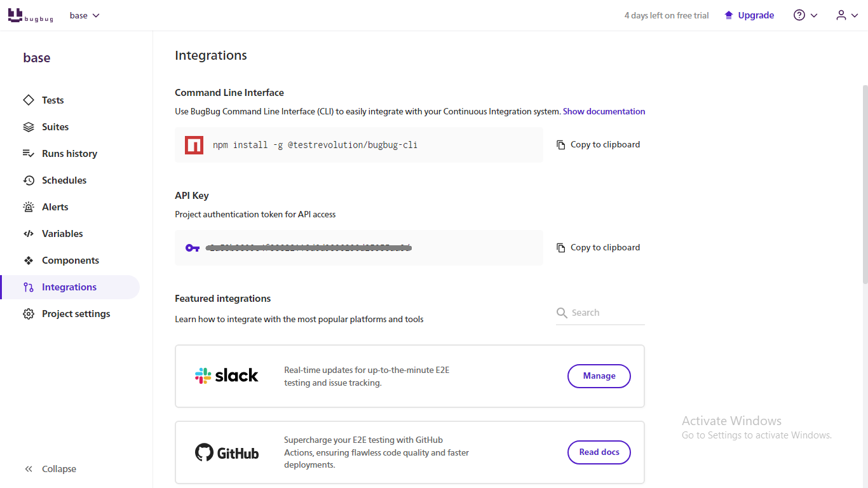Screen dimensions: 868x488
Task: Collapse the sidebar navigation
Action: (51, 469)
